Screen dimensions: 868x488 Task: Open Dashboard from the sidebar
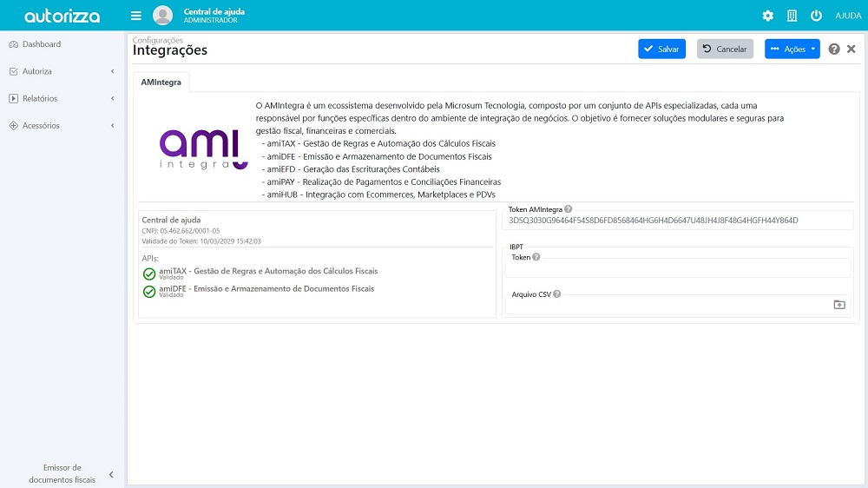click(42, 44)
